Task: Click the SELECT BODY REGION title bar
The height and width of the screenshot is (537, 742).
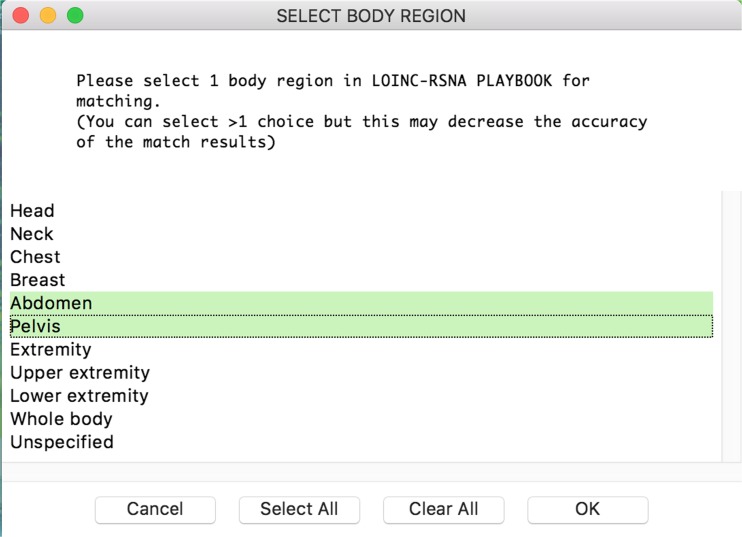Action: [x=371, y=16]
